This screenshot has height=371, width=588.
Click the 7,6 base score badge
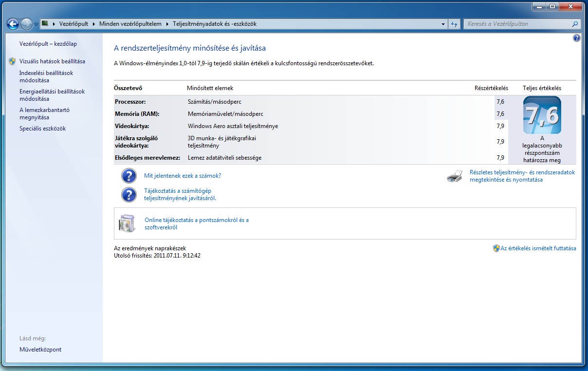(x=542, y=115)
